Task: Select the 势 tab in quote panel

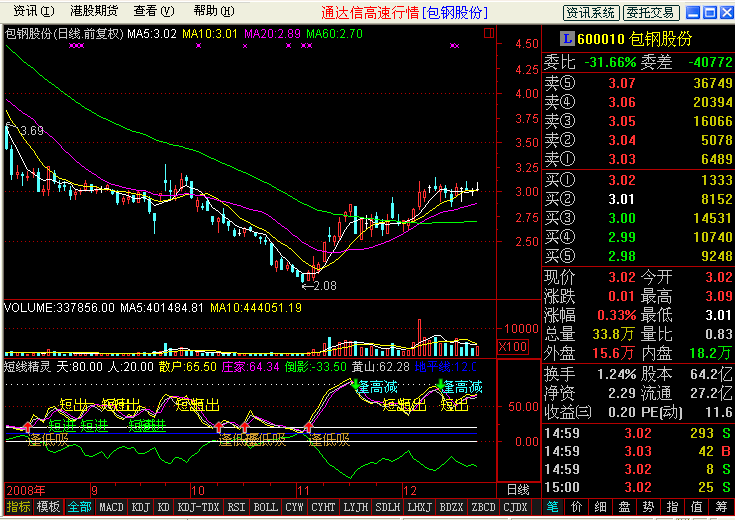Action: [648, 507]
